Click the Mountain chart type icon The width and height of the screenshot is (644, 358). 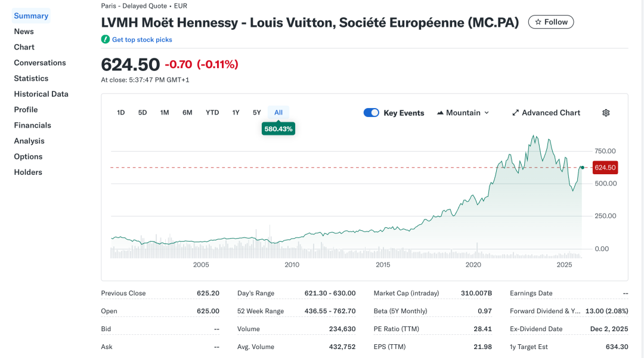click(441, 113)
